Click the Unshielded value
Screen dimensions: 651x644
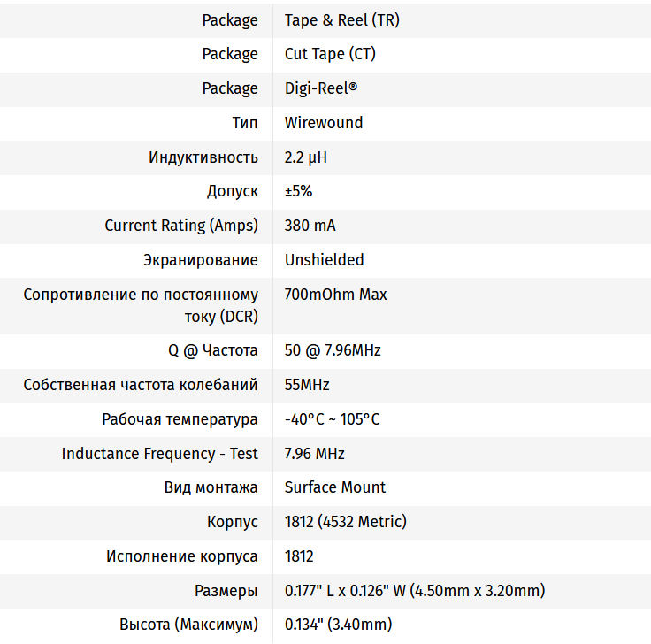[x=324, y=260]
